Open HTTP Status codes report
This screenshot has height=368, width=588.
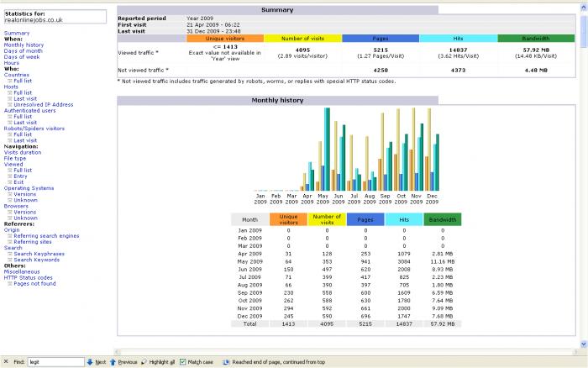[27, 277]
